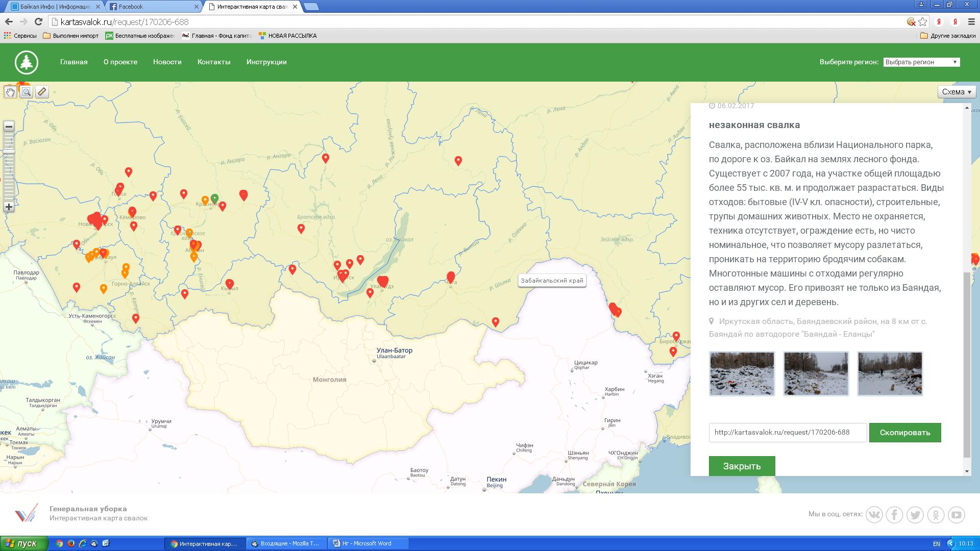This screenshot has height=551, width=980.
Task: Open 'Бесплатные изображения' bookmark
Action: 140,36
